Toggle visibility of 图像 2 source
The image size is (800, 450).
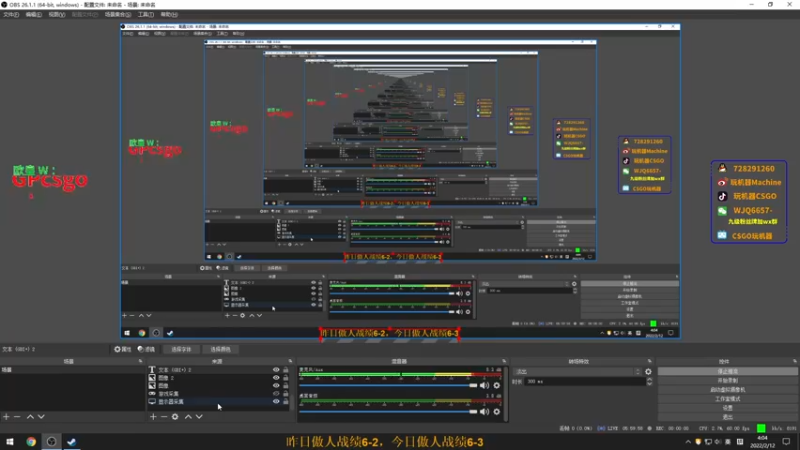pyautogui.click(x=276, y=378)
